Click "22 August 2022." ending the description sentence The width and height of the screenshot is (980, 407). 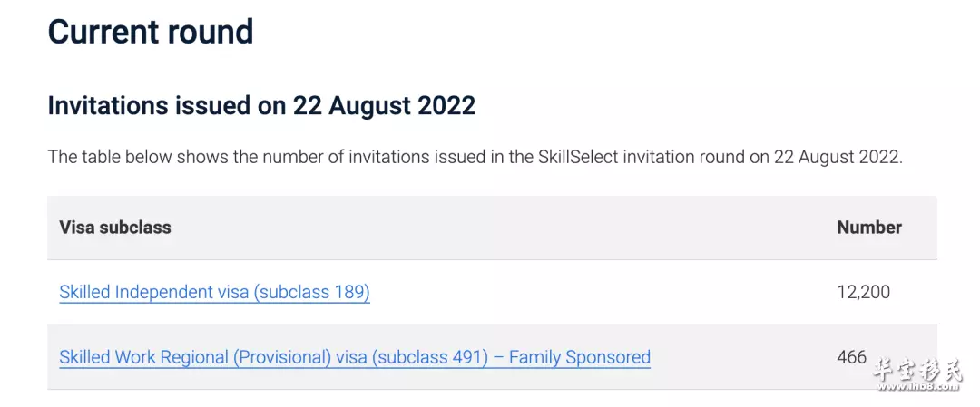coord(838,157)
